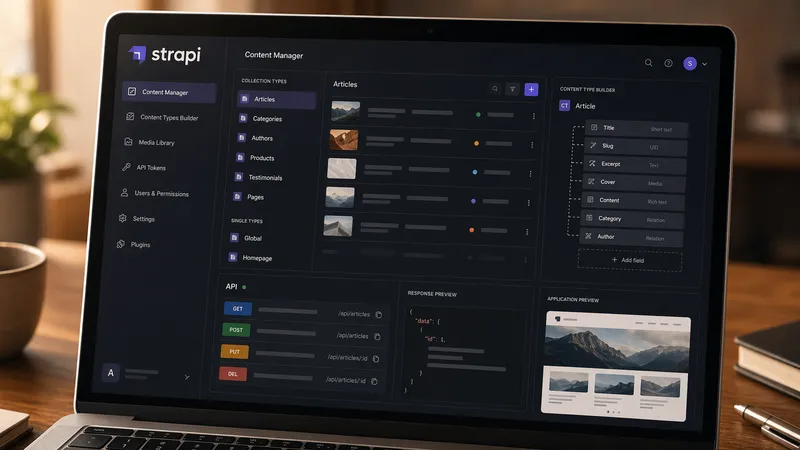
Task: Click the second article's canyon thumbnail
Action: 344,140
